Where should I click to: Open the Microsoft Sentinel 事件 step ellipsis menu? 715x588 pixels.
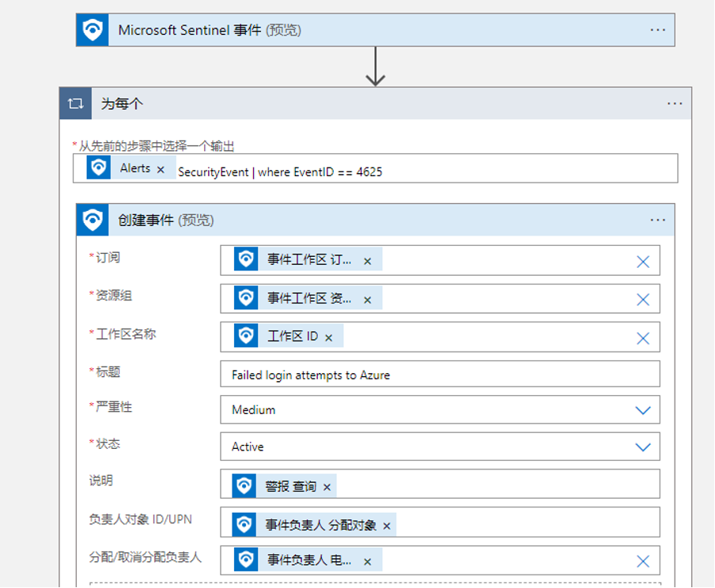click(657, 30)
